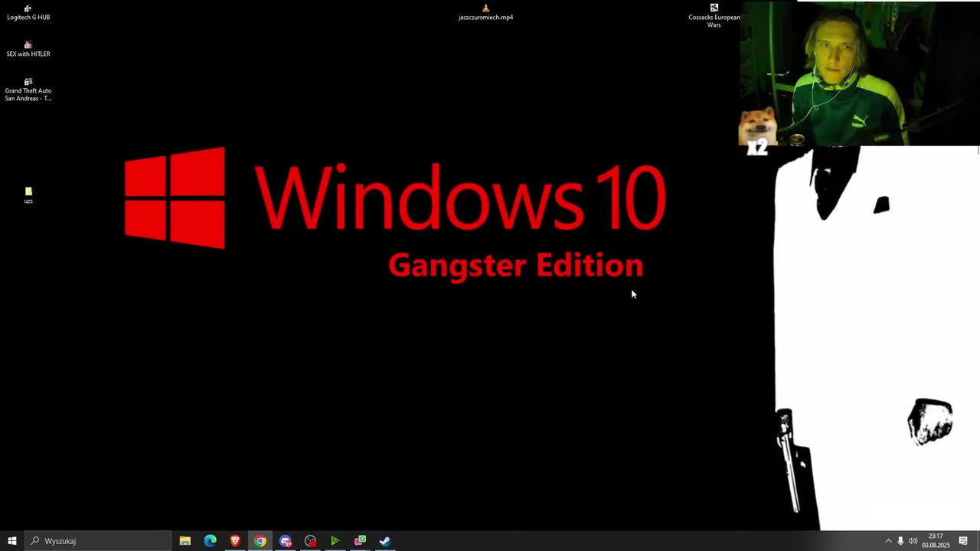Open OBS Studio from the taskbar
Image resolution: width=980 pixels, height=551 pixels.
pyautogui.click(x=310, y=541)
